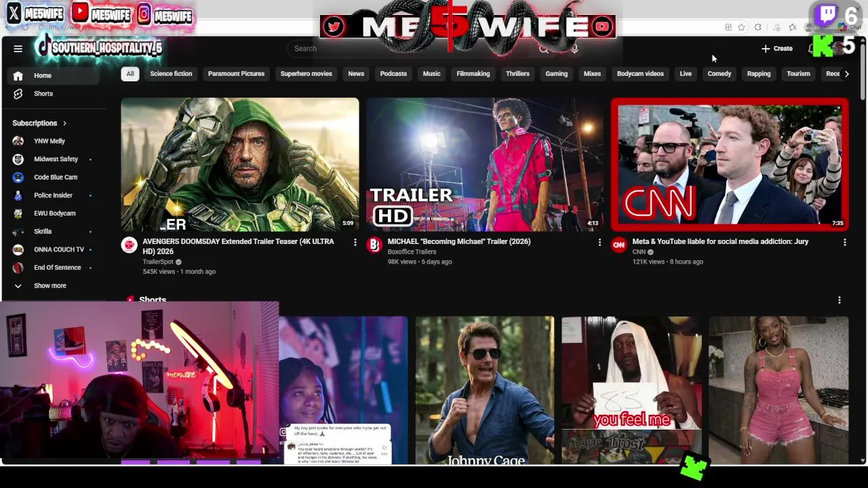The image size is (868, 488).
Task: Open the Johnny Cage short
Action: 485,390
